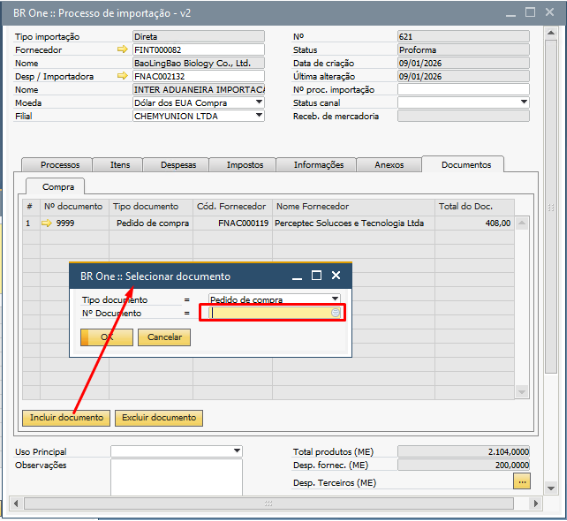Expand the Filial dropdown

[259, 116]
